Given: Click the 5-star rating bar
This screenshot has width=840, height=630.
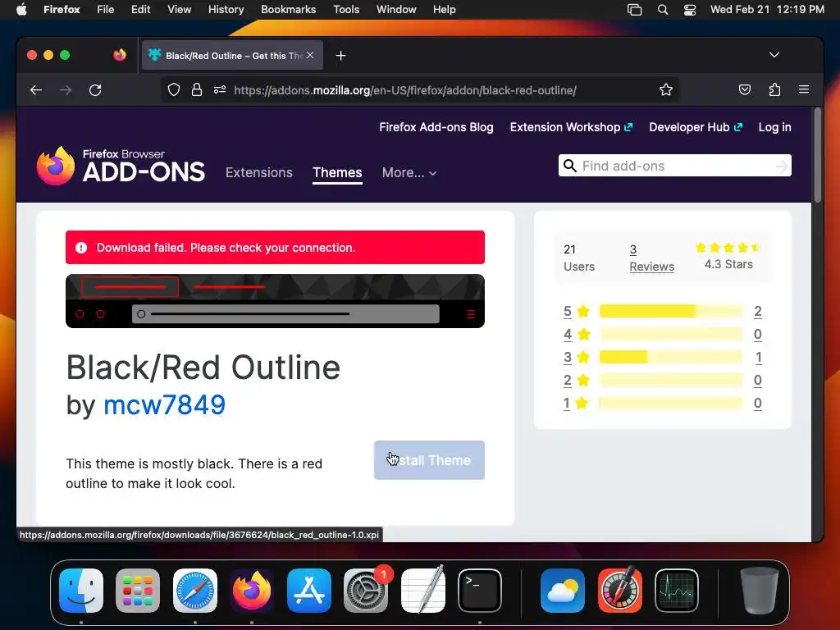Looking at the screenshot, I should pos(671,311).
